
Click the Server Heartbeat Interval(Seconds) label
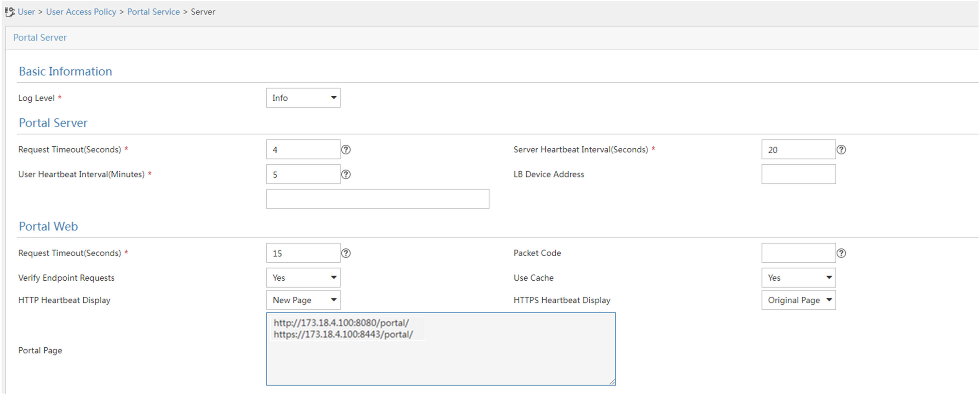point(580,150)
